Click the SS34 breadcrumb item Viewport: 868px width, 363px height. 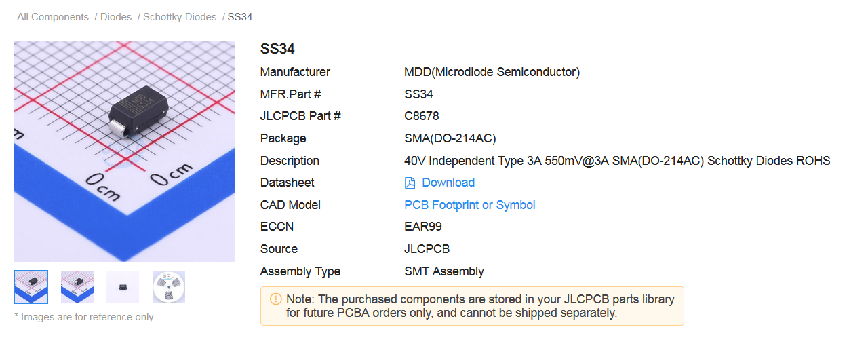240,17
